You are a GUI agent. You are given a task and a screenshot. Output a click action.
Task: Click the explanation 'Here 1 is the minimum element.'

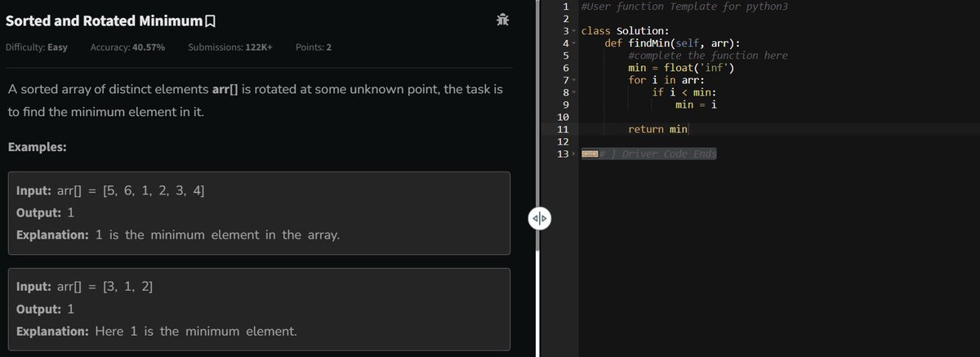click(x=196, y=332)
